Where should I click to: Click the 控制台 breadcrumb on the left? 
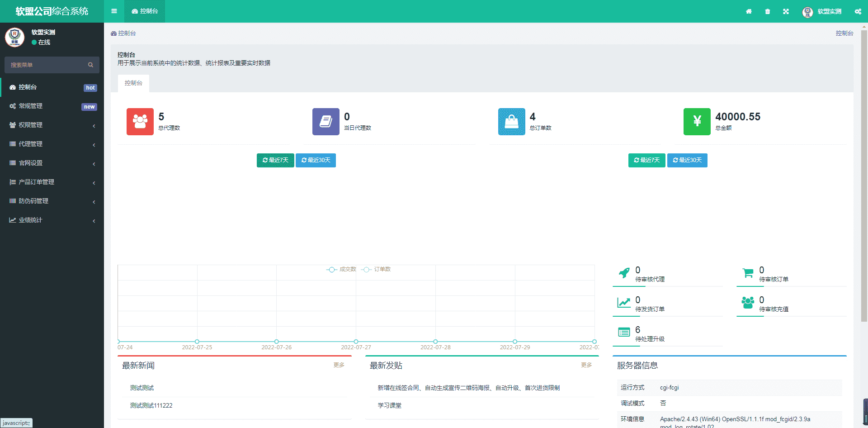(x=123, y=33)
